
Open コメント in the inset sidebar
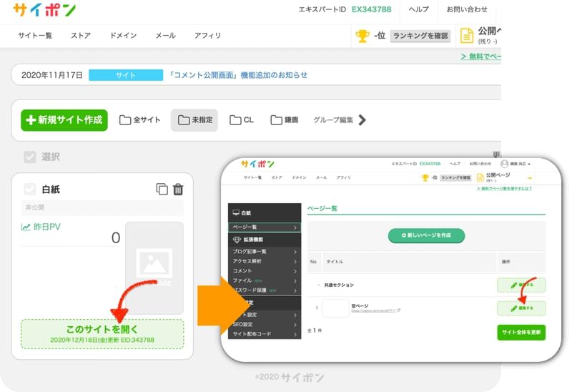265,271
